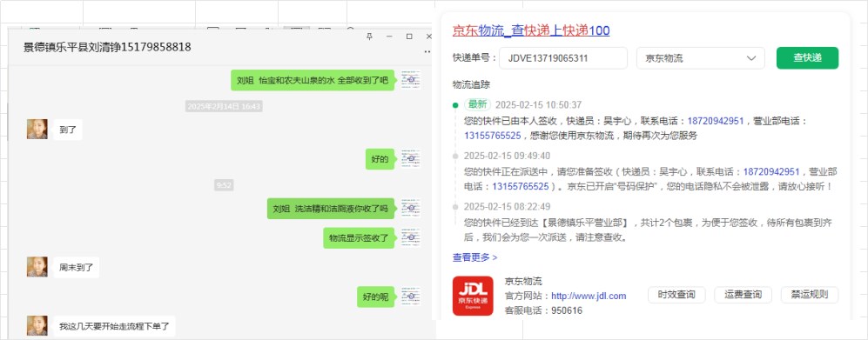Click the 运费查询 button
This screenshot has width=868, height=340.
point(743,295)
